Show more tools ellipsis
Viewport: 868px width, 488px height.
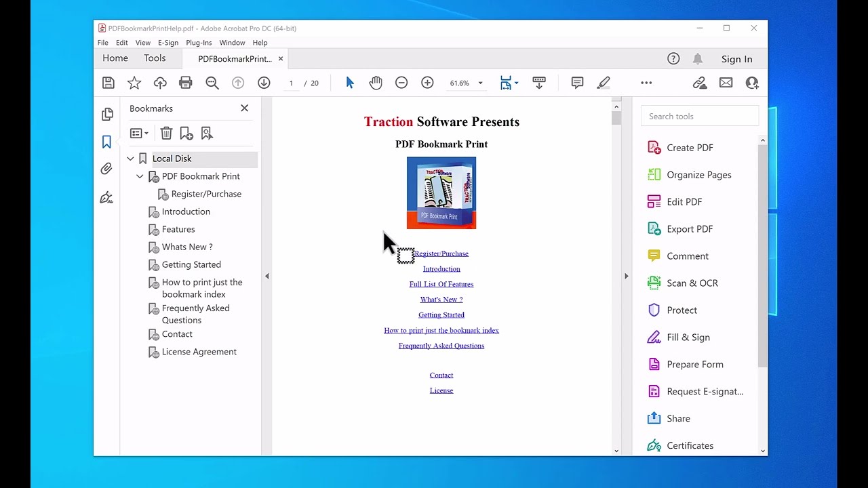[646, 83]
